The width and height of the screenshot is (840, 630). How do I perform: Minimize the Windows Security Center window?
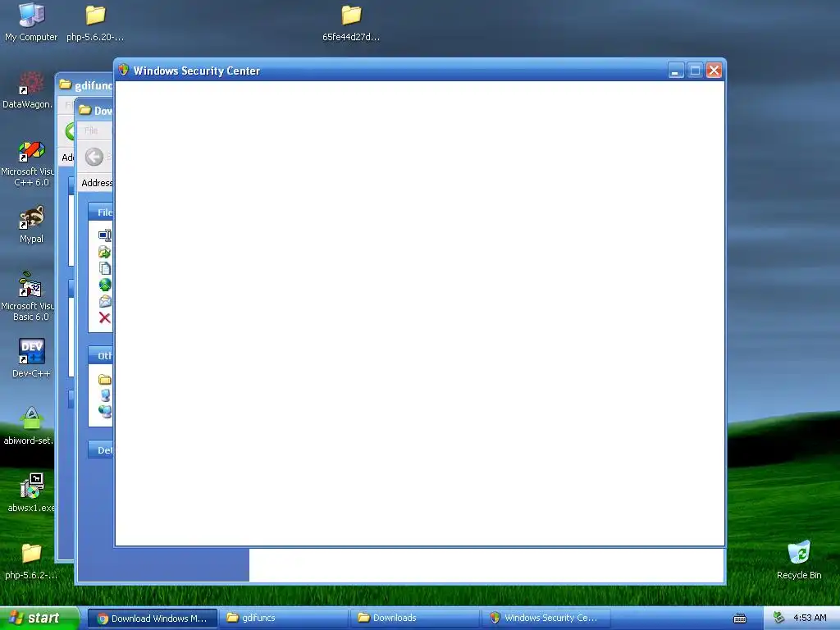pyautogui.click(x=676, y=71)
